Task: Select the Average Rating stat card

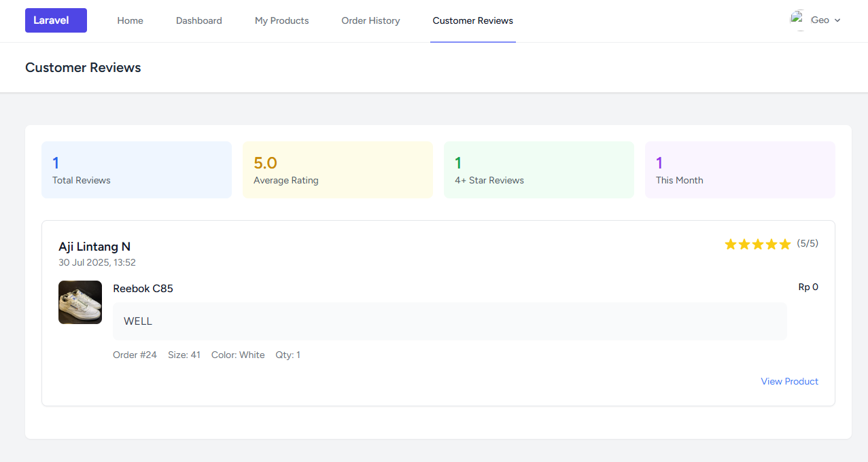Action: (338, 170)
